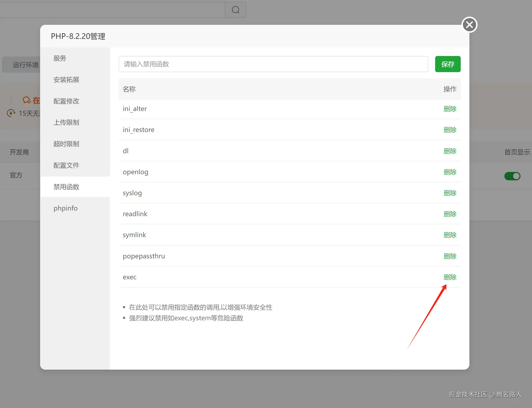Remove symlink from the list
Screen dimensions: 532x408
point(450,235)
